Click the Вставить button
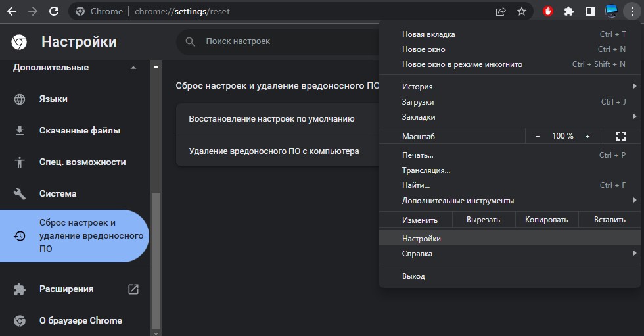Viewport: 644px width, 336px height. coord(610,220)
